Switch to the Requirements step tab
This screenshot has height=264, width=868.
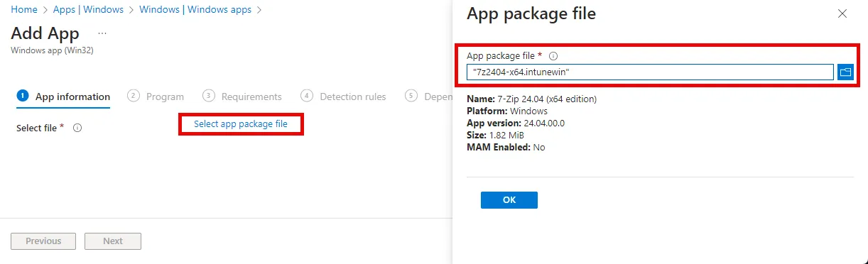coord(242,97)
